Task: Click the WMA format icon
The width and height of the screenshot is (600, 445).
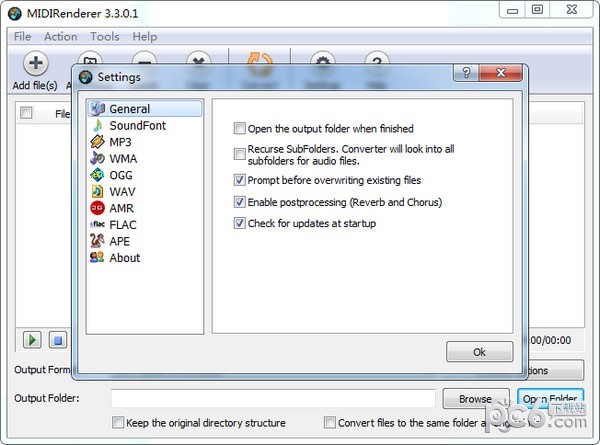Action: click(x=97, y=158)
